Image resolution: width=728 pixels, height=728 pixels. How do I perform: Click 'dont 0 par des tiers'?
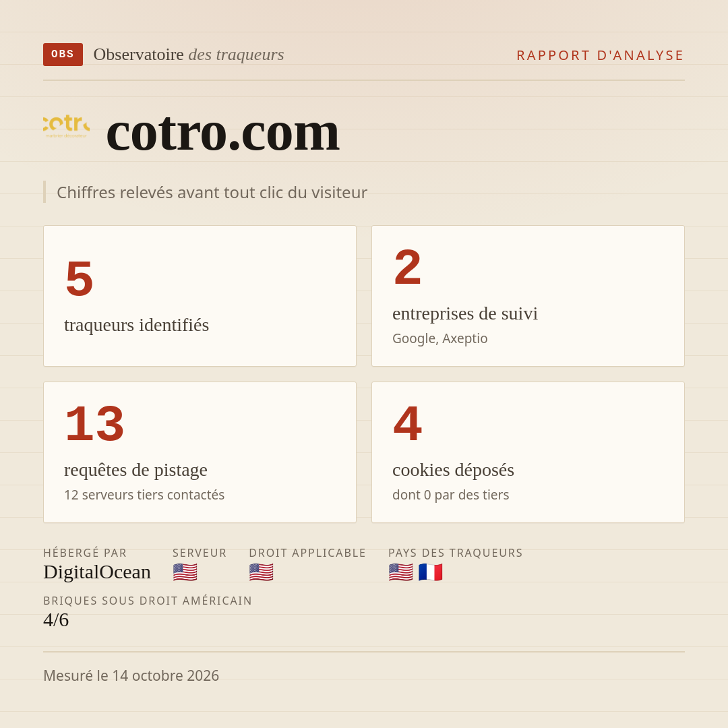[451, 495]
